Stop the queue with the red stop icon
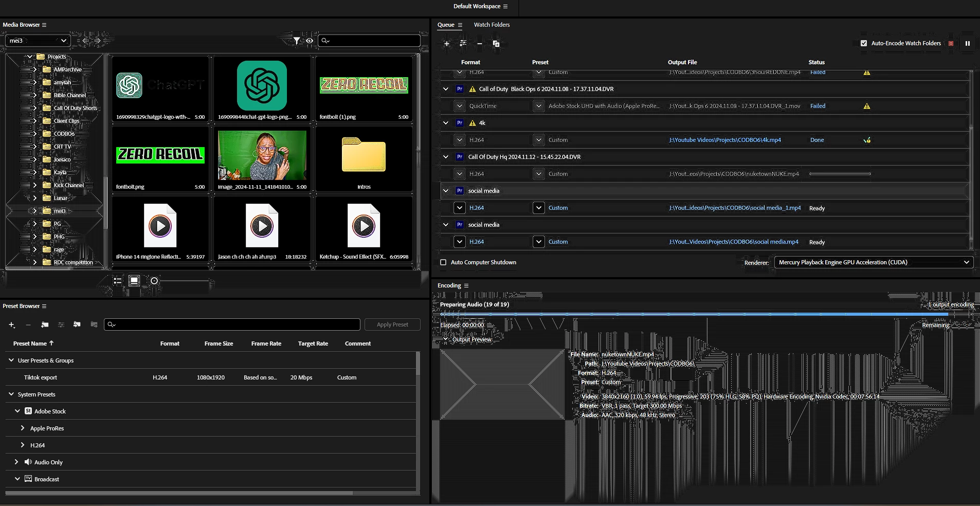This screenshot has height=506, width=980. pyautogui.click(x=951, y=43)
